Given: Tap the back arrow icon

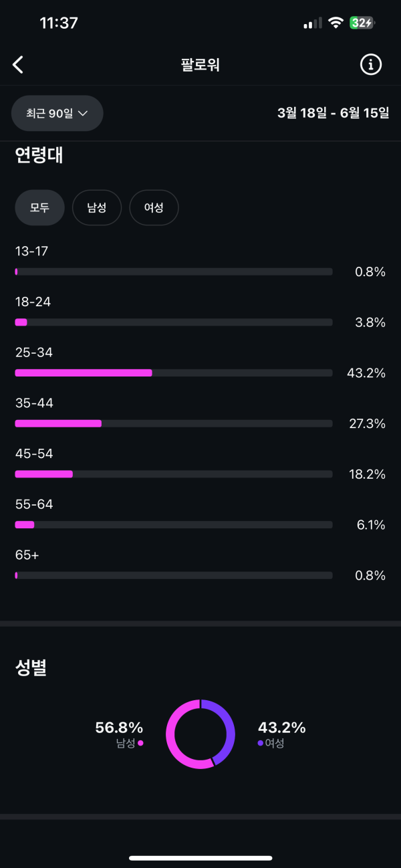Looking at the screenshot, I should pos(18,65).
